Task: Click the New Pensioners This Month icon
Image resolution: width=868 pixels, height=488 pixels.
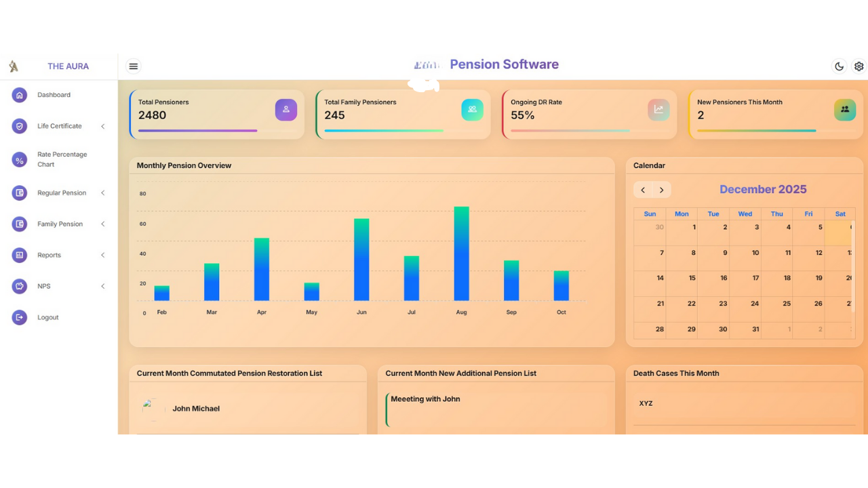Action: pyautogui.click(x=844, y=109)
